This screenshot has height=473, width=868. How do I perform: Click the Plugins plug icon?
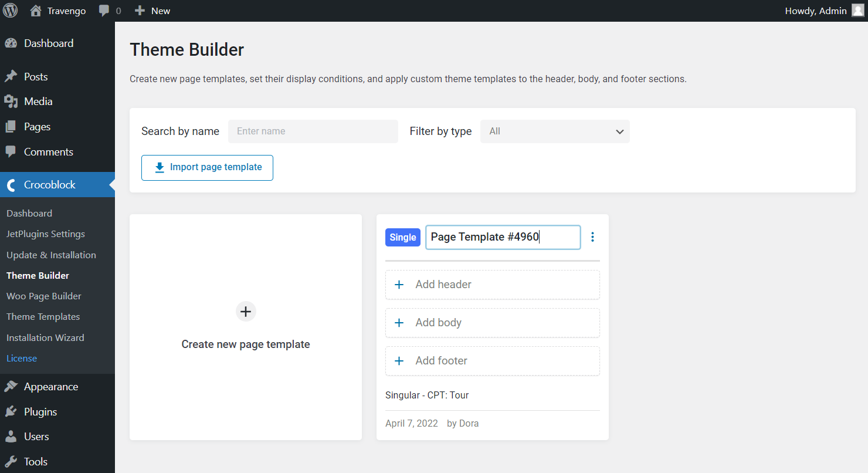[11, 412]
